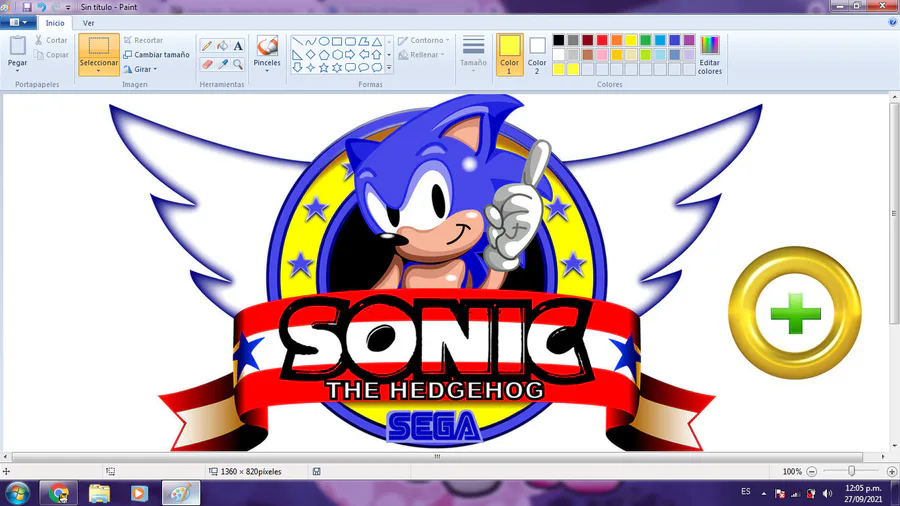Choose the rounded rectangle shape

350,42
